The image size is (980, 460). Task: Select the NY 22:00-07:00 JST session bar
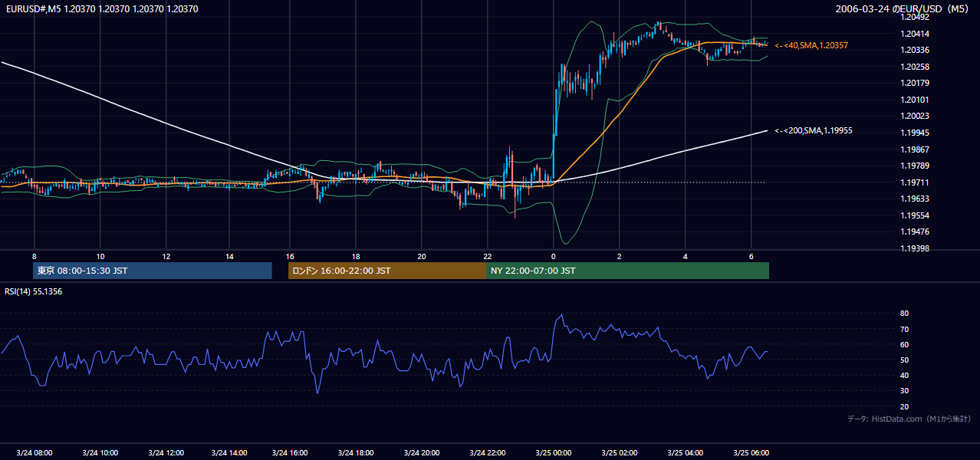click(627, 271)
